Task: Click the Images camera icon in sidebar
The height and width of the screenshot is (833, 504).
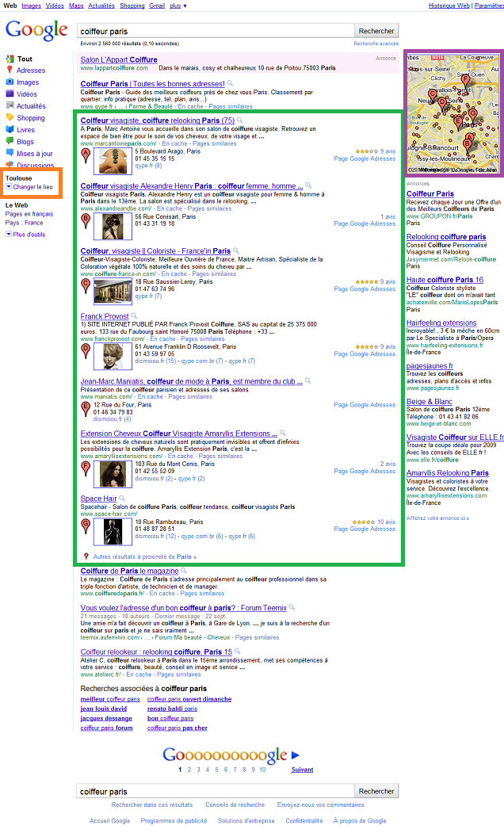Action: (x=10, y=82)
